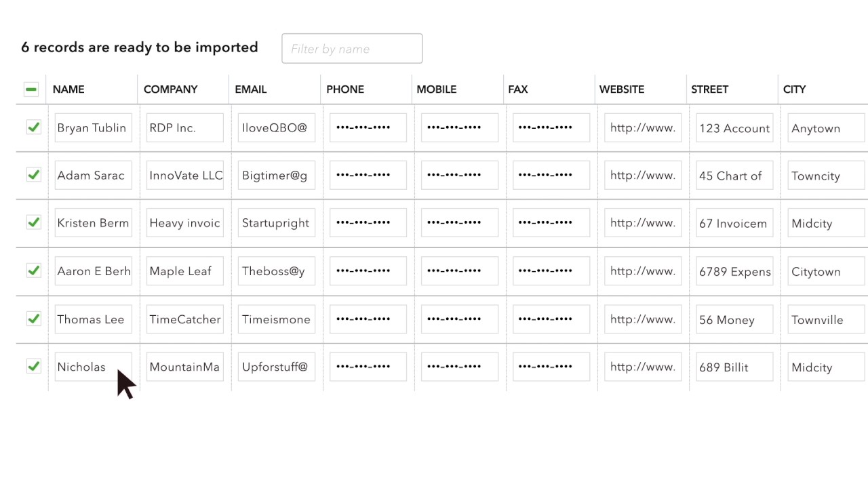Image resolution: width=868 pixels, height=488 pixels.
Task: Edit the Bryan Tublin name field
Action: [x=94, y=128]
